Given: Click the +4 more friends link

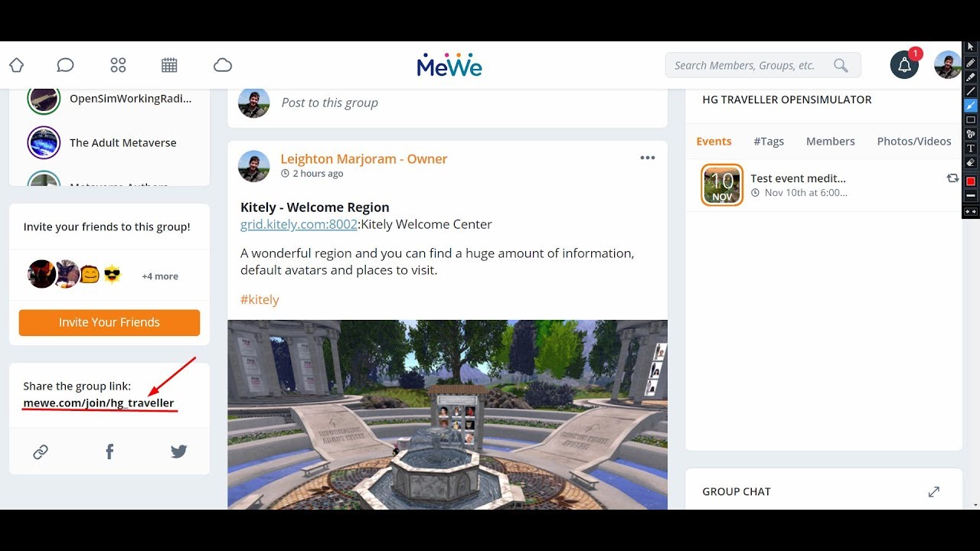Looking at the screenshot, I should 160,276.
